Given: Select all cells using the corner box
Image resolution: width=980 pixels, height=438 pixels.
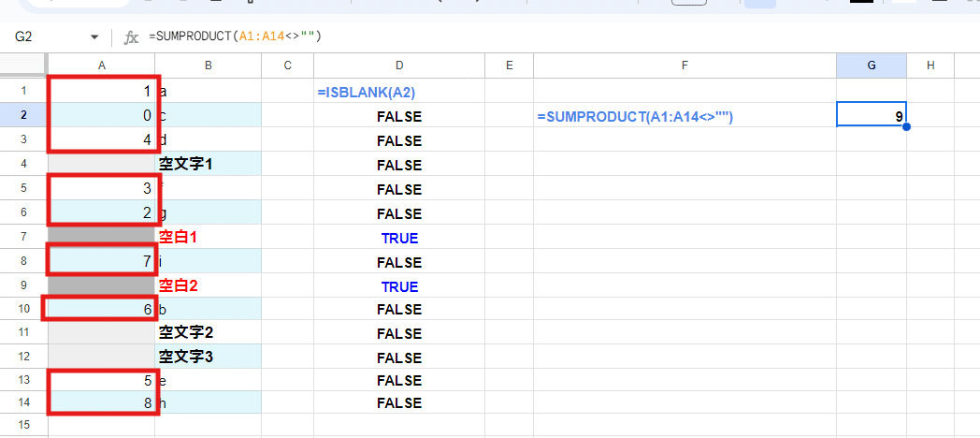Looking at the screenshot, I should (x=23, y=66).
